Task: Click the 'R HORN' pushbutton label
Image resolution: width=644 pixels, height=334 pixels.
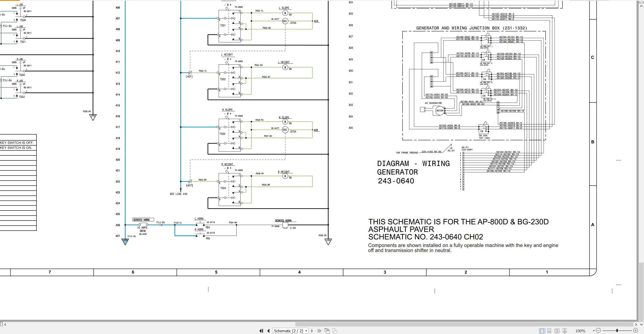Action: (199, 229)
